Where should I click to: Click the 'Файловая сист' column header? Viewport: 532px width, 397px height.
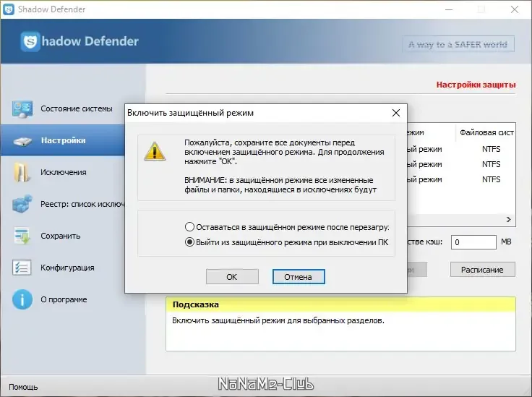[486, 132]
